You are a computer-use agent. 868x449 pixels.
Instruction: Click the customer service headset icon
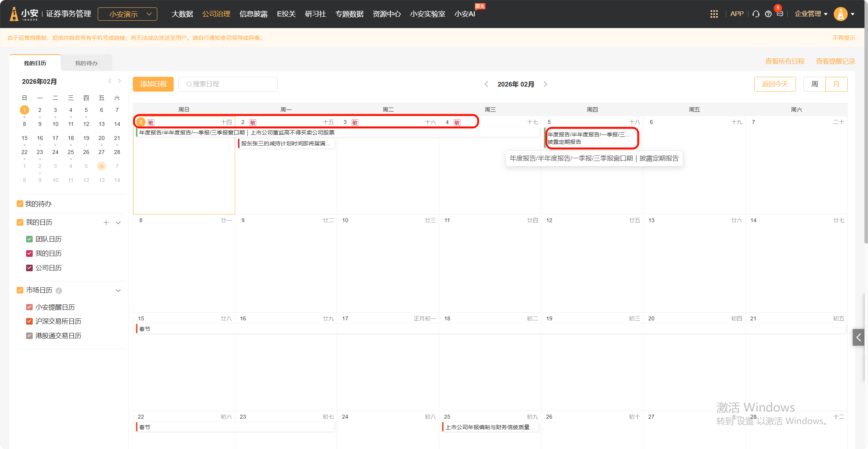[756, 14]
